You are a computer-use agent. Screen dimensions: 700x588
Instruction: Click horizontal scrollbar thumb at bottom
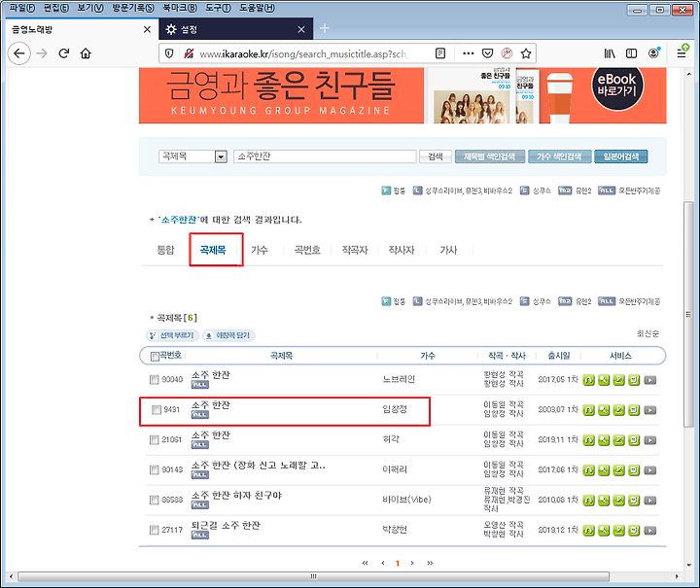[313, 577]
